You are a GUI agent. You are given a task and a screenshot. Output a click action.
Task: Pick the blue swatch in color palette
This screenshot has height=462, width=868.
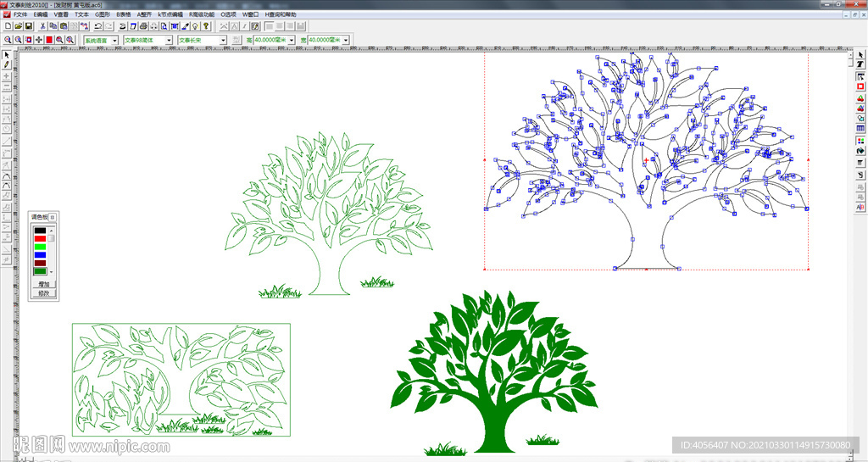pyautogui.click(x=40, y=254)
